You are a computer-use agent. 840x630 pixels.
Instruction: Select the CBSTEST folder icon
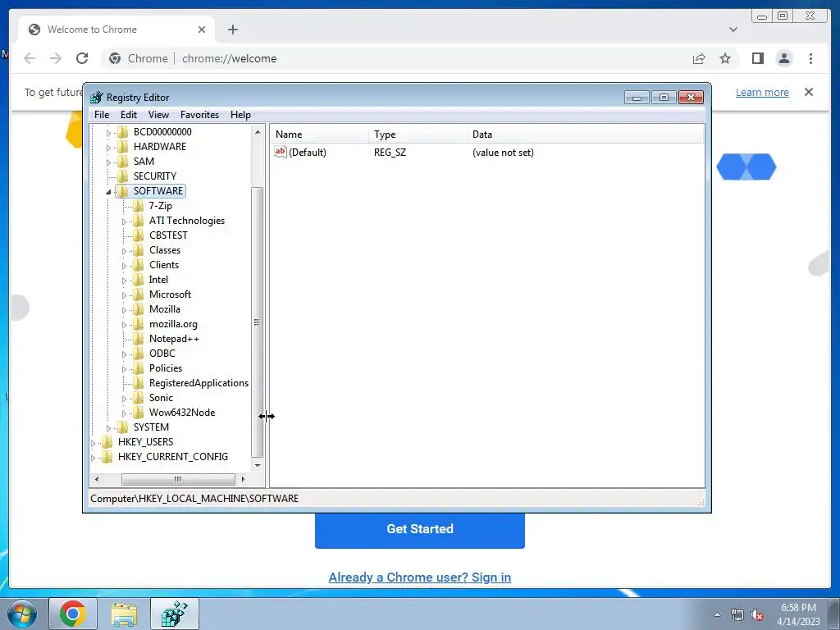[138, 235]
